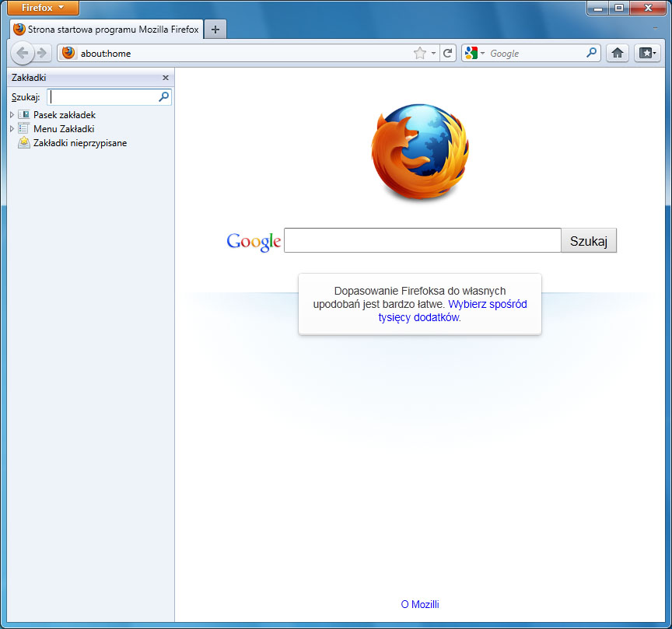Screen dimensions: 672x629
Task: Select Zakładki nieprzypisane tree item
Action: click(x=80, y=143)
